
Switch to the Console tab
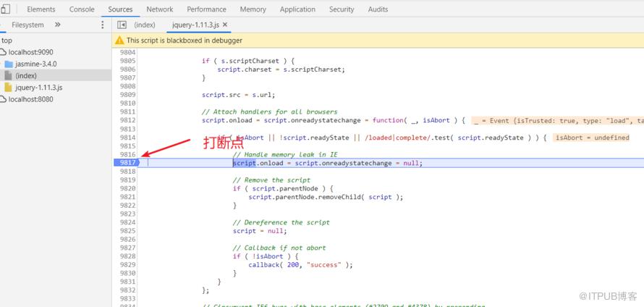82,9
